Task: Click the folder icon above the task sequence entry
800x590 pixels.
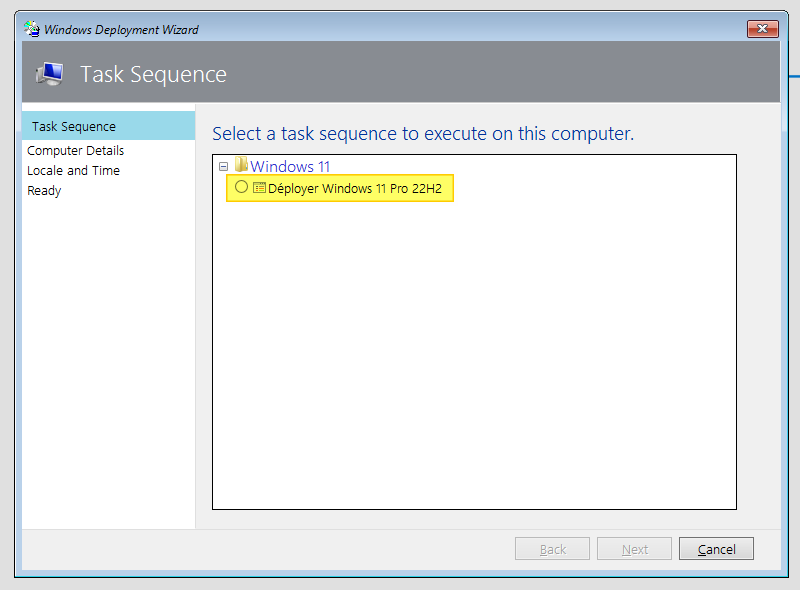Action: [x=242, y=166]
